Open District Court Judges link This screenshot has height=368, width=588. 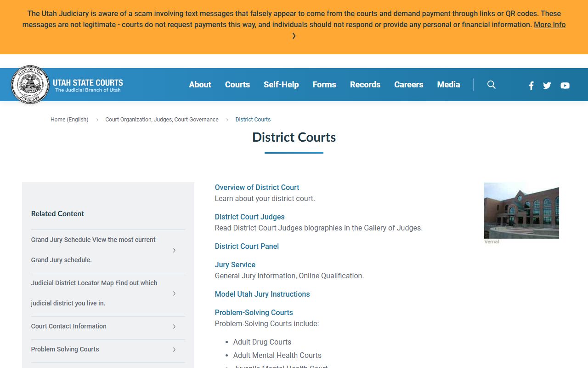coord(249,217)
